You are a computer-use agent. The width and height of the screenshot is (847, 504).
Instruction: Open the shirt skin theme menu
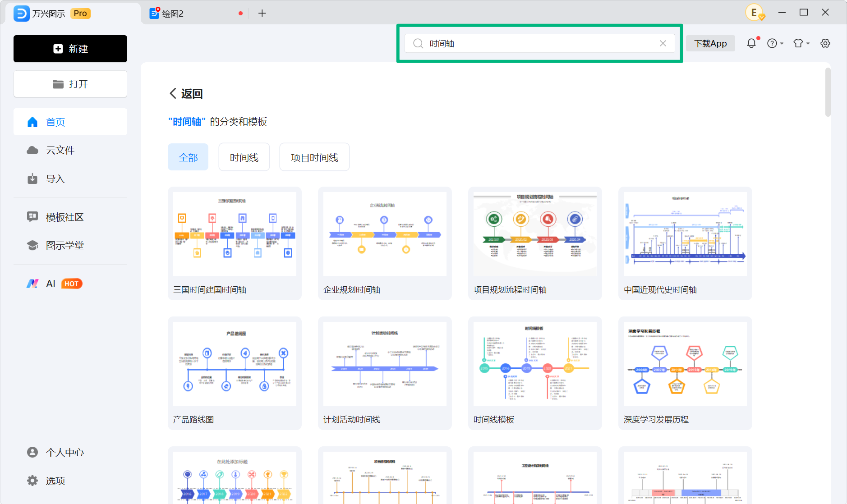[801, 43]
